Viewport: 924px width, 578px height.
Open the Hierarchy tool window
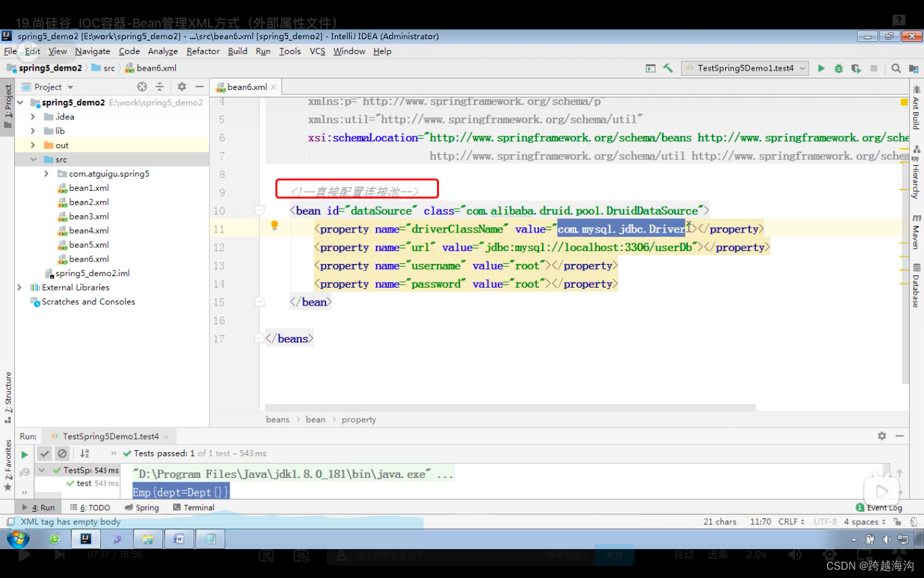[916, 172]
